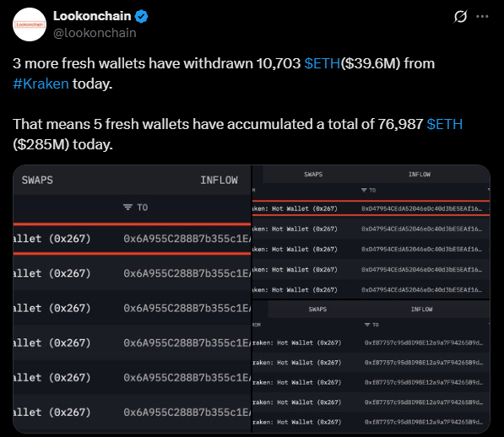Image resolution: width=504 pixels, height=437 pixels.
Task: Click the first 0xf87757c95d8D98E12 address row
Action: [371, 343]
